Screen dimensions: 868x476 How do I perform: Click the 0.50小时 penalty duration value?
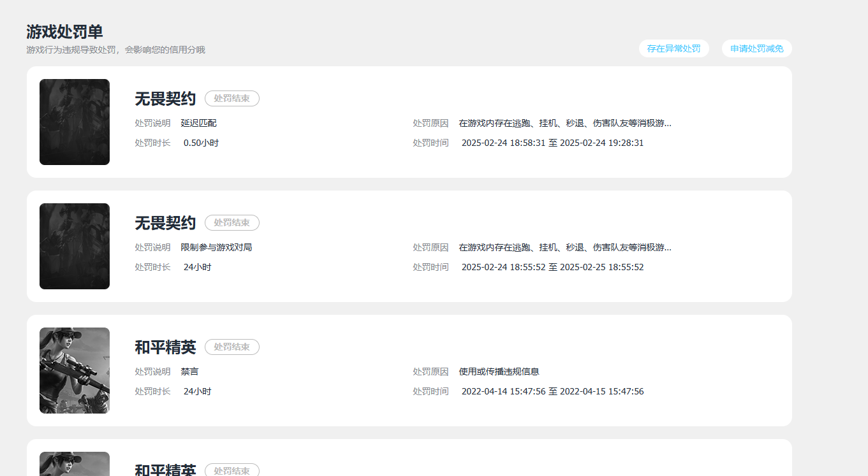click(201, 143)
